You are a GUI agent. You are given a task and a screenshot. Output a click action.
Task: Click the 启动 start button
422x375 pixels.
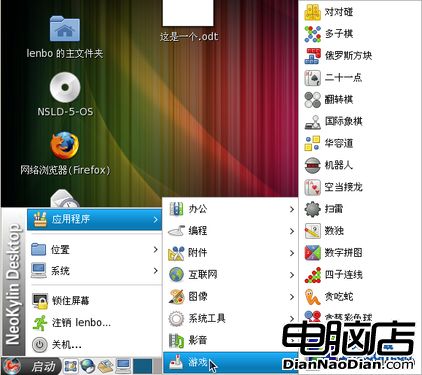(31, 366)
